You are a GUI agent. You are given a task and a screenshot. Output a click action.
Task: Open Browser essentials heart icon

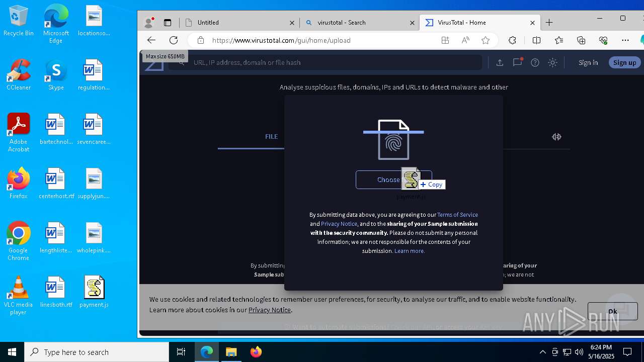(x=603, y=40)
